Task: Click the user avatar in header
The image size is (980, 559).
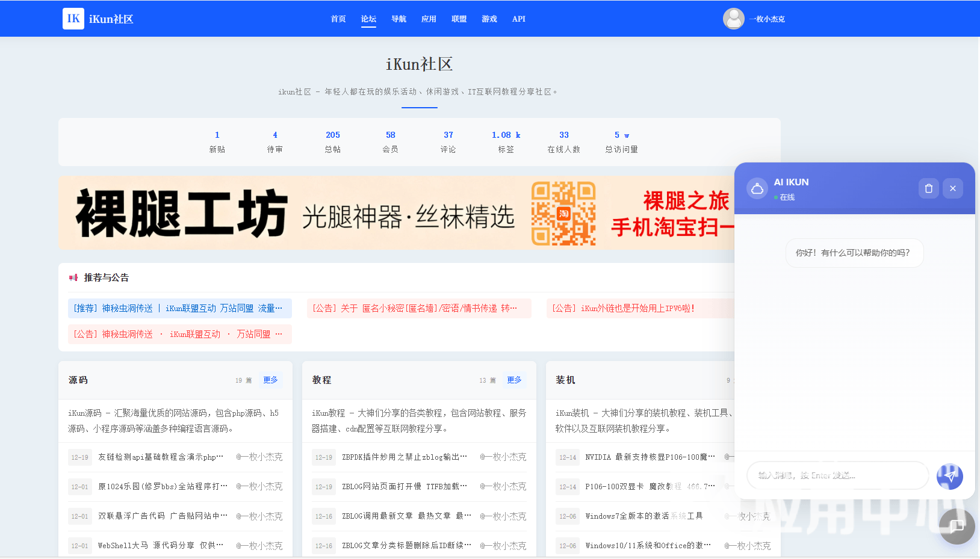Action: tap(733, 19)
